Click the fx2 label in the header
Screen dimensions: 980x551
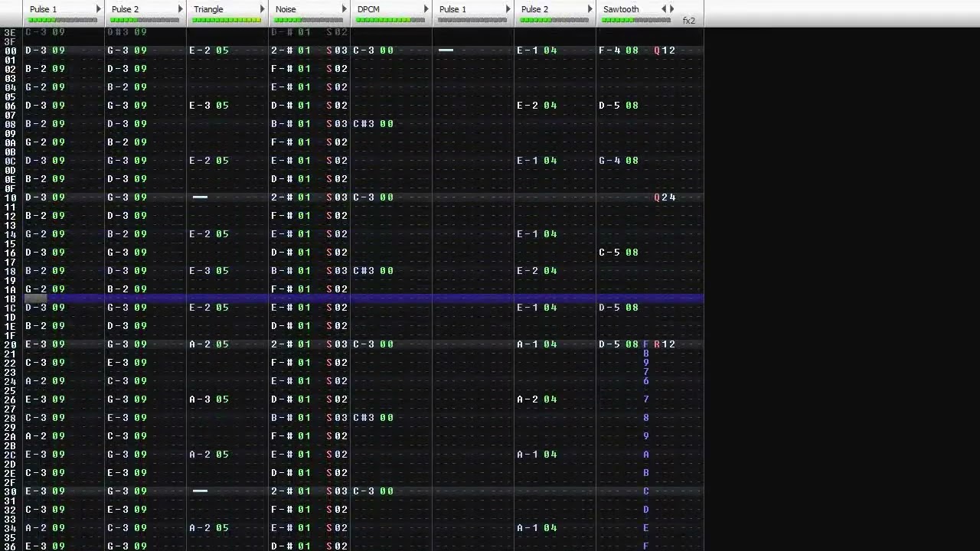click(689, 21)
